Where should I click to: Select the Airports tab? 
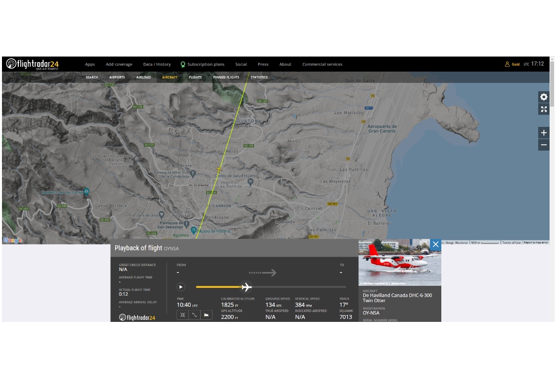117,77
